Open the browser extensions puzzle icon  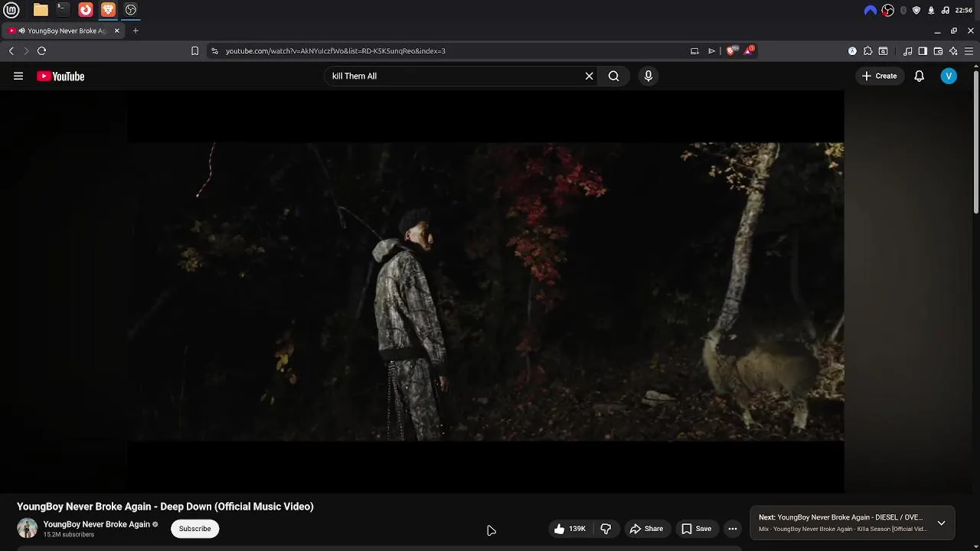tap(867, 51)
